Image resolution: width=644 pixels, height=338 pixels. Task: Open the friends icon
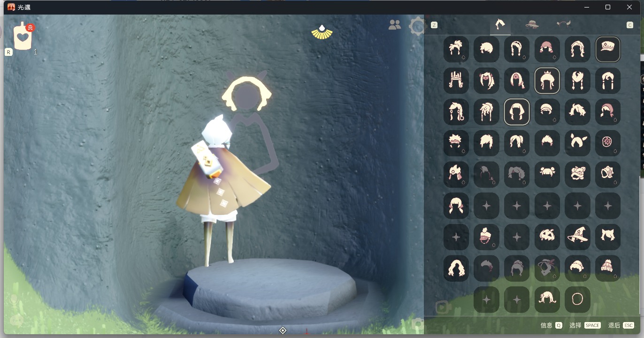click(x=395, y=25)
